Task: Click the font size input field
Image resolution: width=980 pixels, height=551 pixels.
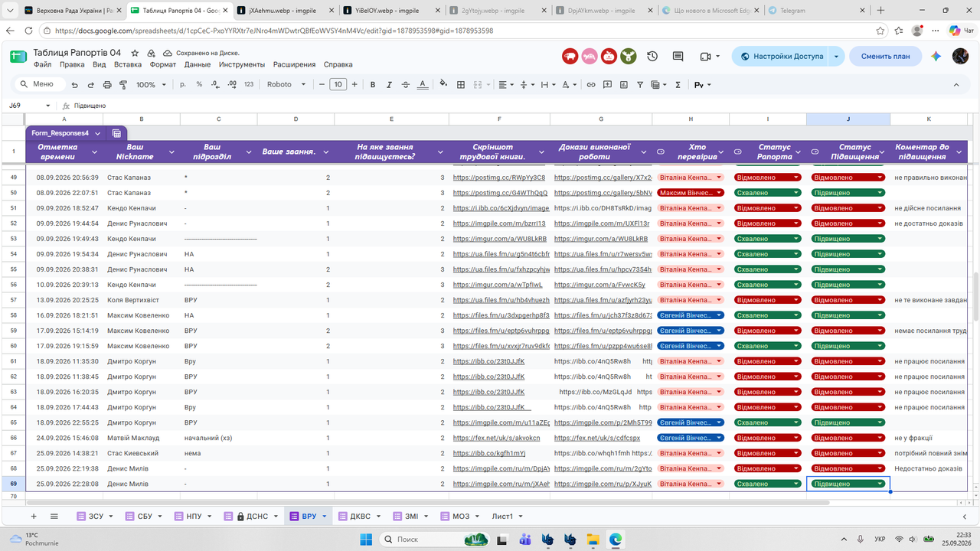Action: (x=338, y=85)
